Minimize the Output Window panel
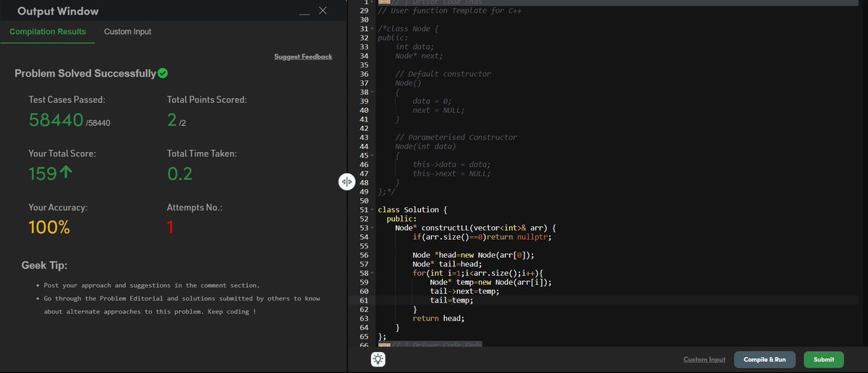The image size is (868, 373). (x=305, y=14)
